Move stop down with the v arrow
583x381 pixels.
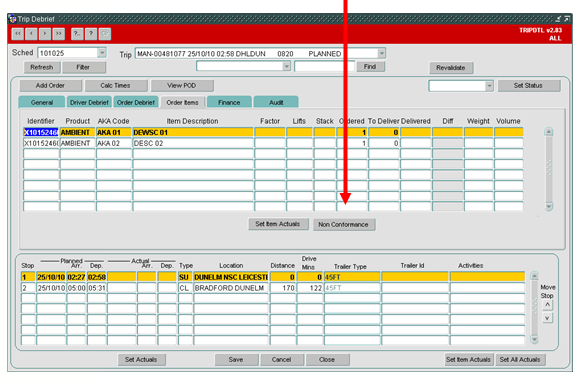[x=547, y=318]
